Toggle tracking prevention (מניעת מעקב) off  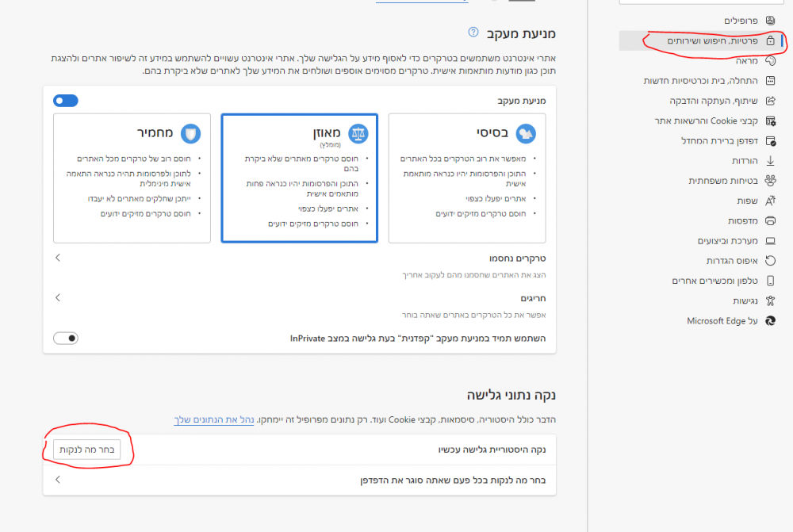click(65, 100)
